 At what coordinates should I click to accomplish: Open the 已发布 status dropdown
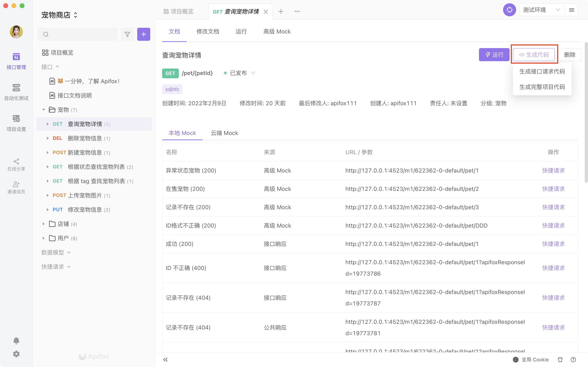pos(239,73)
